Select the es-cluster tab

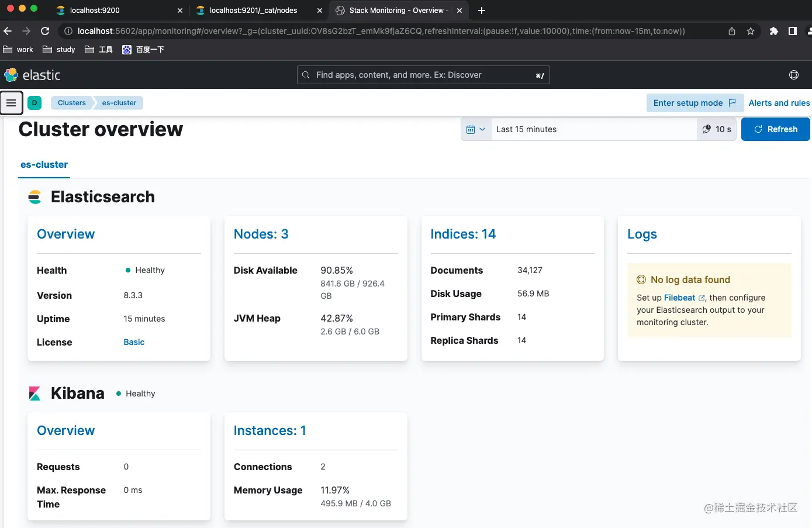pyautogui.click(x=44, y=165)
